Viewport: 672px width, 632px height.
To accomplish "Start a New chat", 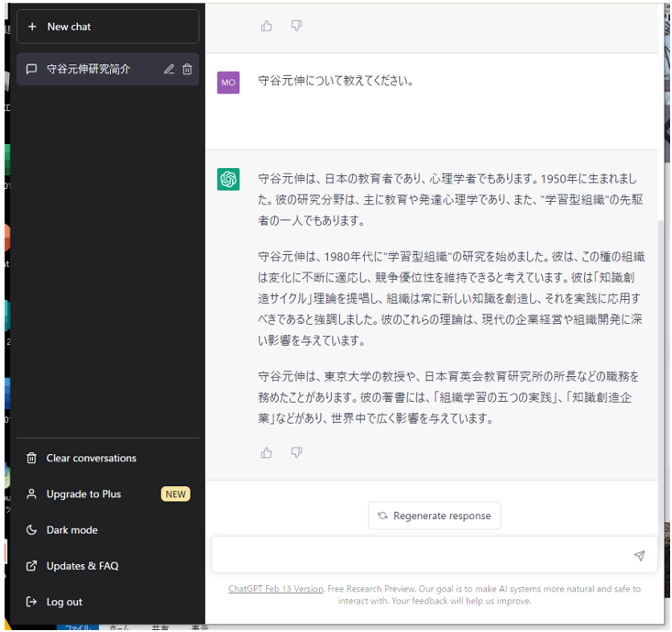I will 107,27.
